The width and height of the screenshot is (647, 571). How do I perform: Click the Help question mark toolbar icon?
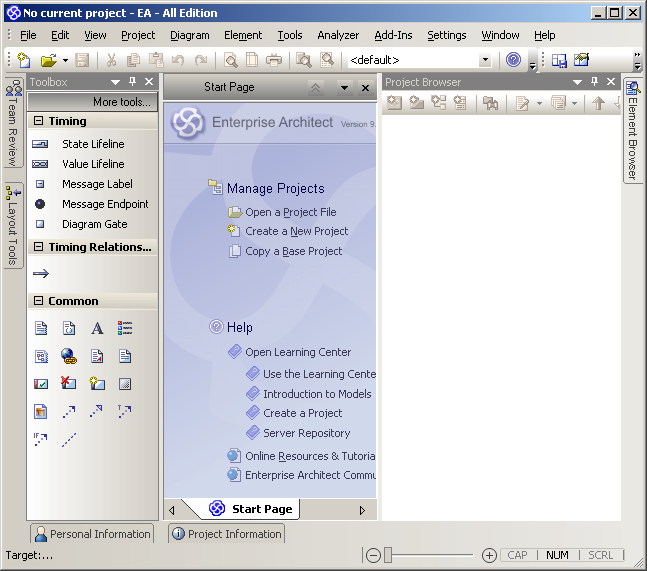click(513, 60)
